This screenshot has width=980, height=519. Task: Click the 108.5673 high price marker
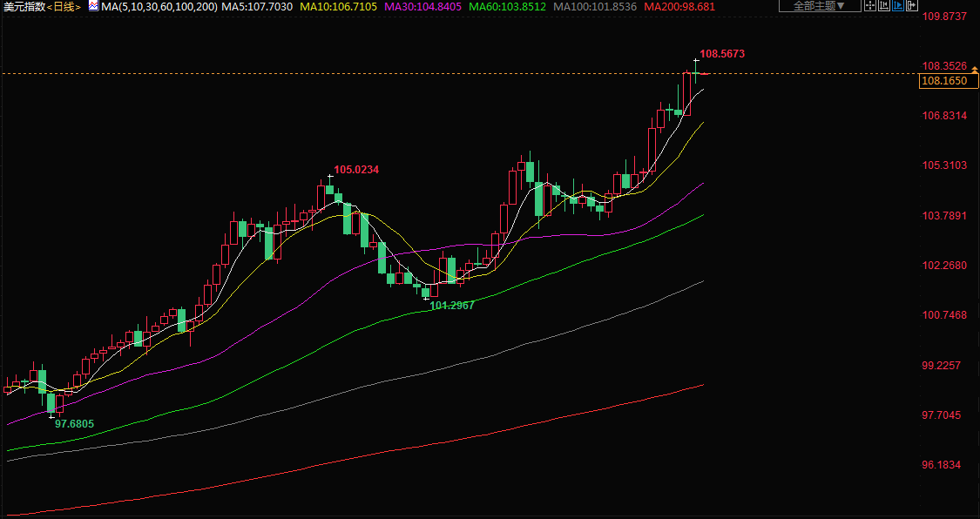coord(722,54)
